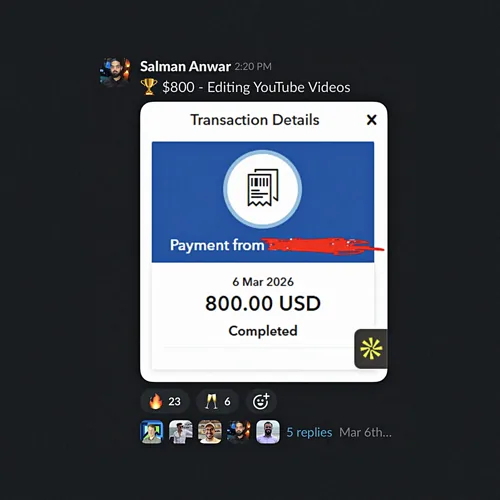Open the 2:20 PM message timestamp
The width and height of the screenshot is (500, 500).
[x=253, y=67]
